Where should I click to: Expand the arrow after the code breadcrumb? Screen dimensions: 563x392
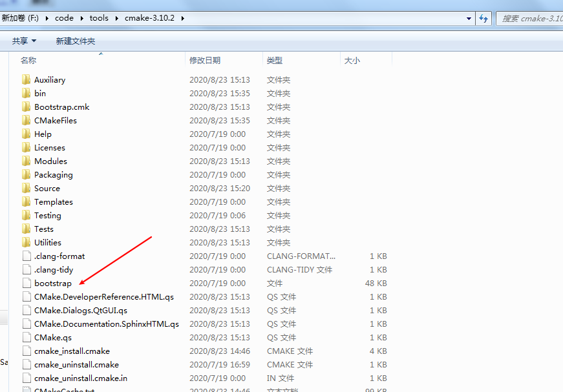(81, 18)
